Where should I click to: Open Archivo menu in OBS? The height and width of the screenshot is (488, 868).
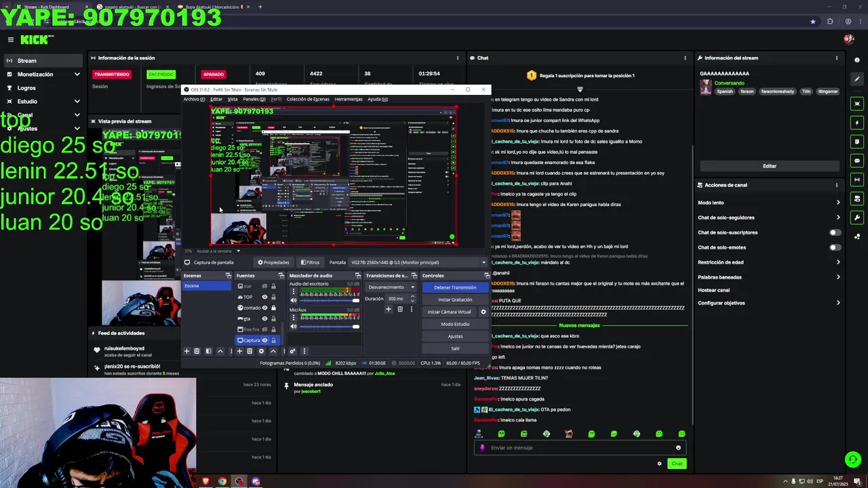click(x=193, y=99)
